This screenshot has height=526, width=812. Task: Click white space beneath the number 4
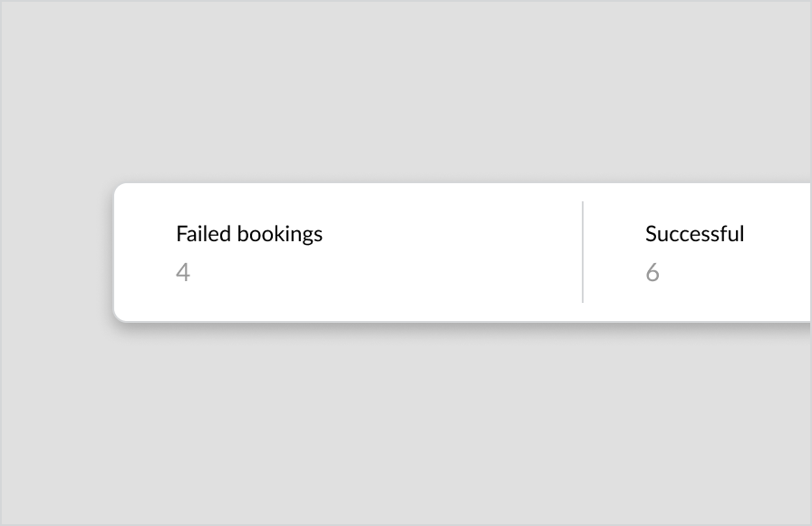pyautogui.click(x=183, y=300)
